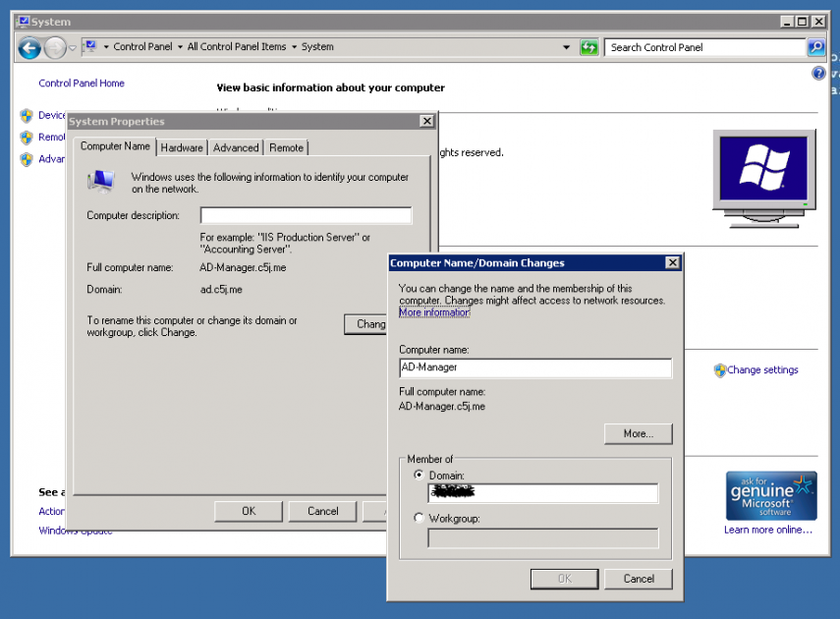Follow the More information link
Viewport: 840px width, 619px height.
click(434, 312)
